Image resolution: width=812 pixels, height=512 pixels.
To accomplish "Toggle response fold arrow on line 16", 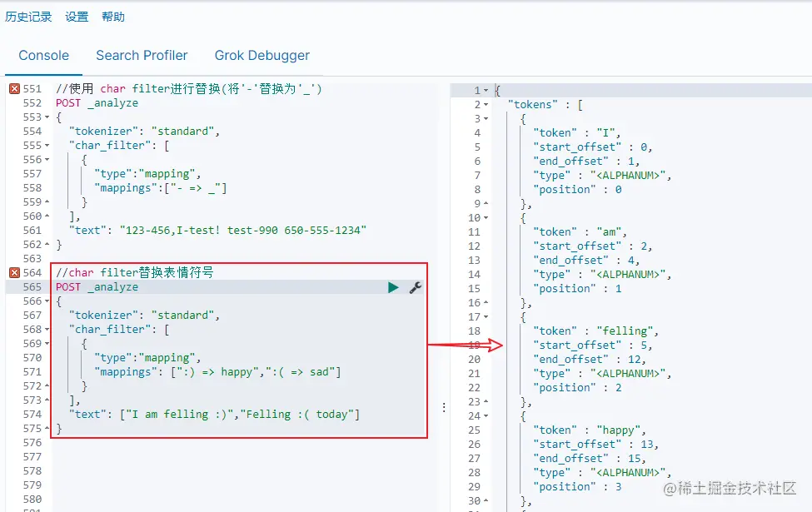I will 486,302.
